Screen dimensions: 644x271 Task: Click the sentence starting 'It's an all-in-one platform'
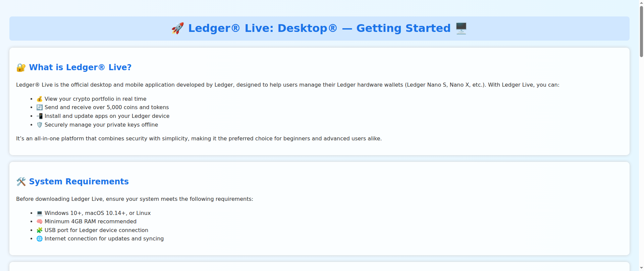tap(199, 139)
